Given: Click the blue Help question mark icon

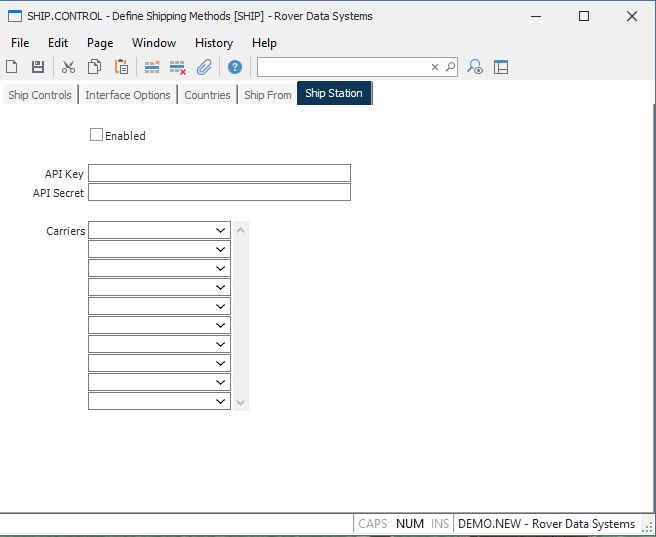Looking at the screenshot, I should pos(235,67).
